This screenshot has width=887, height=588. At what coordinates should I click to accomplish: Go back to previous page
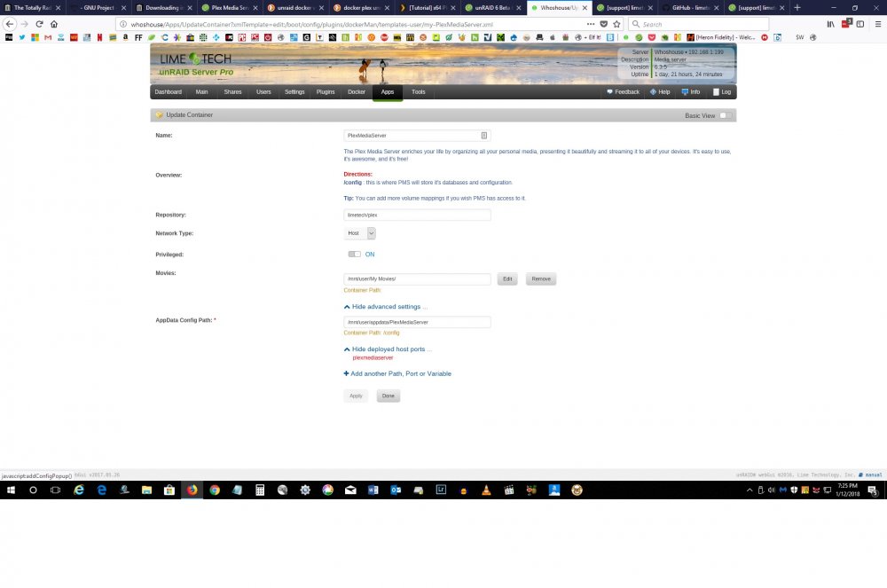pos(10,24)
